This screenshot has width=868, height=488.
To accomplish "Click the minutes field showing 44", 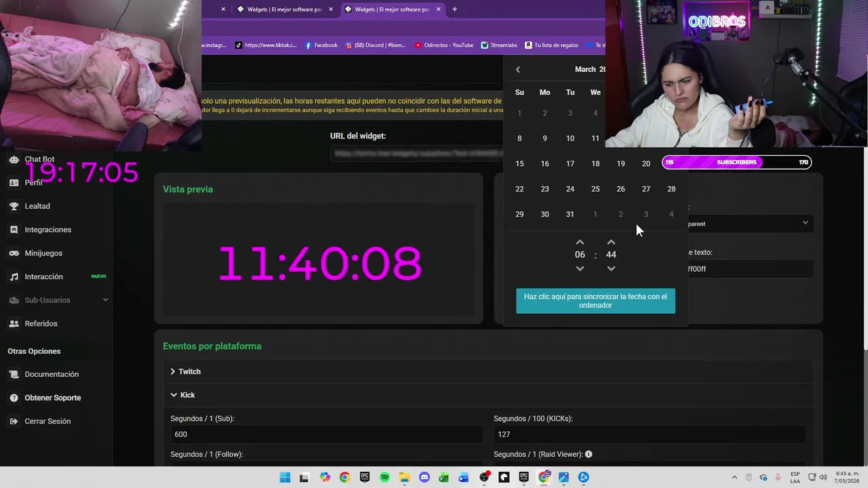I will 611,255.
